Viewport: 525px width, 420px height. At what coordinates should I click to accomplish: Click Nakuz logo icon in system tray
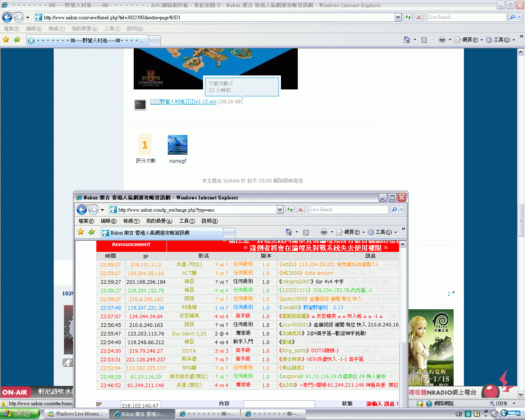pos(511,413)
